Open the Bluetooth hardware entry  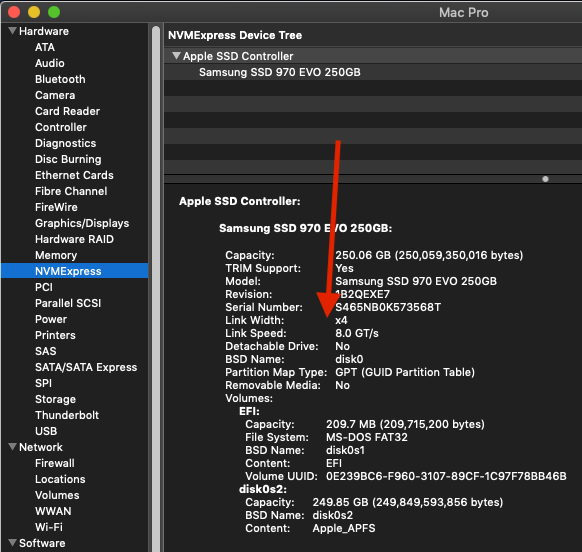(60, 79)
